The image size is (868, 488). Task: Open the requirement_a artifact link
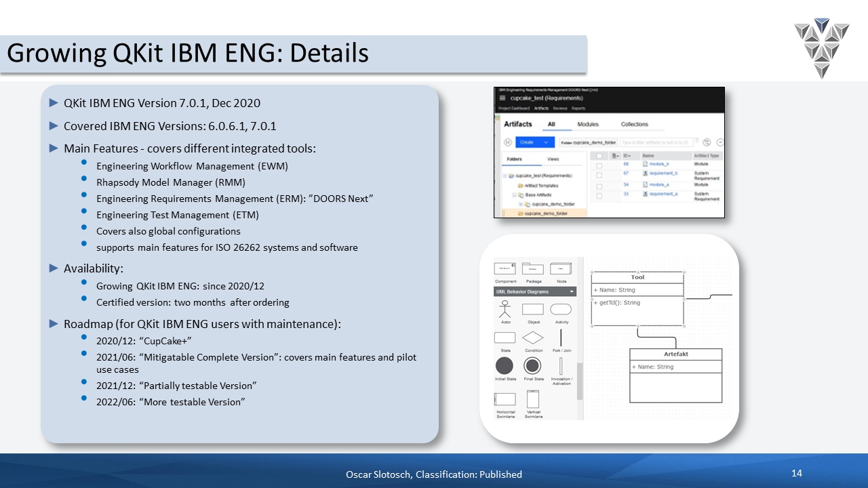coord(663,194)
